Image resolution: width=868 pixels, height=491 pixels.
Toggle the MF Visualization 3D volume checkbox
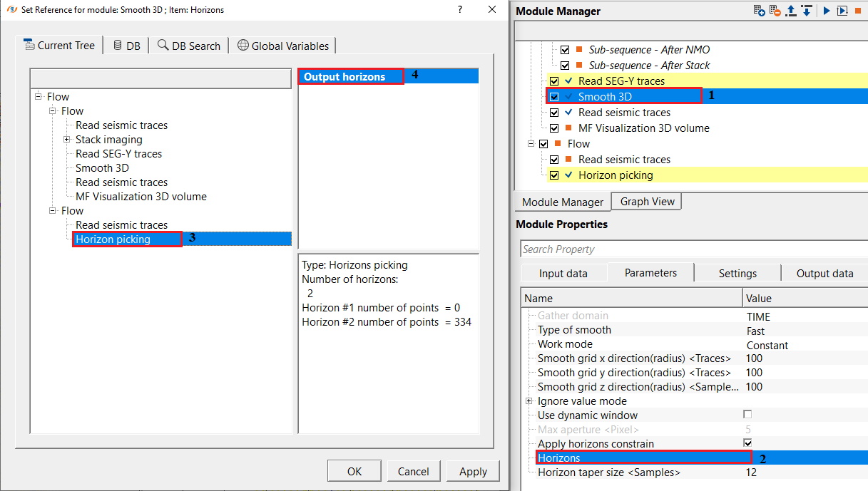coord(554,128)
